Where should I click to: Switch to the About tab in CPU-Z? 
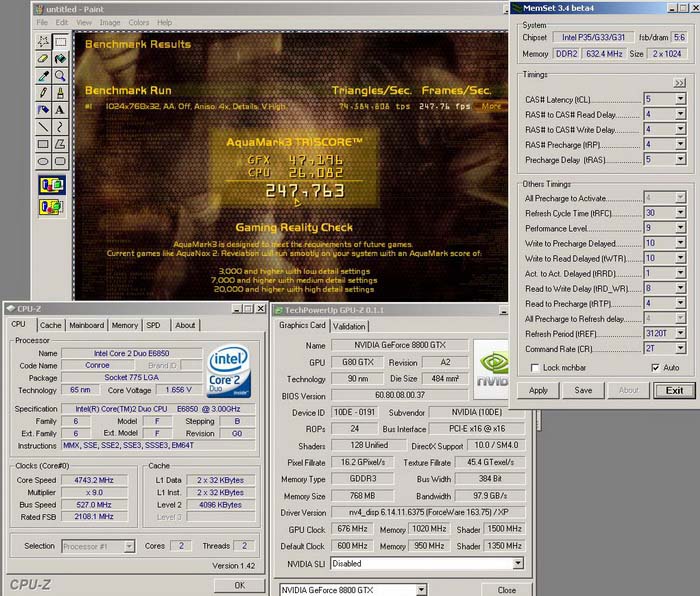coord(185,325)
